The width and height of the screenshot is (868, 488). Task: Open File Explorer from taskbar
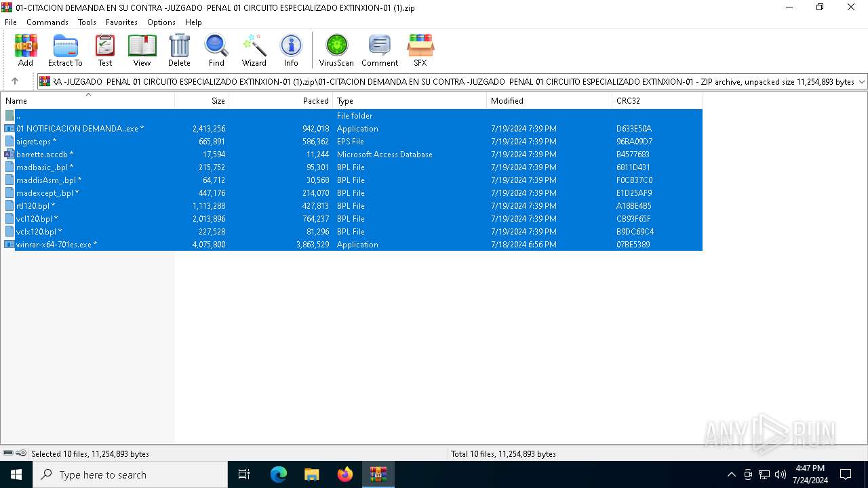pos(311,474)
